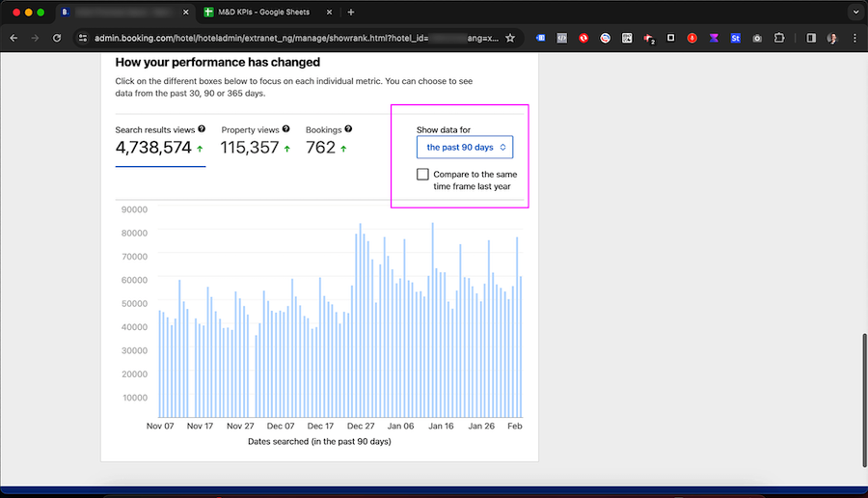Click the 'Nov 07' axis label
The width and height of the screenshot is (868, 498).
click(x=160, y=426)
